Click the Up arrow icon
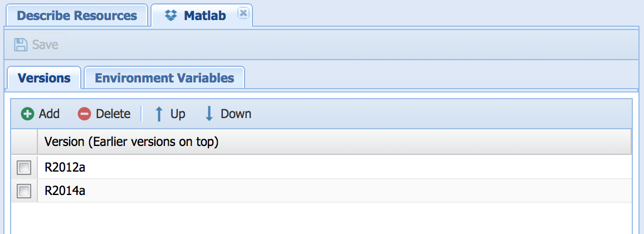The width and height of the screenshot is (644, 234). (159, 114)
